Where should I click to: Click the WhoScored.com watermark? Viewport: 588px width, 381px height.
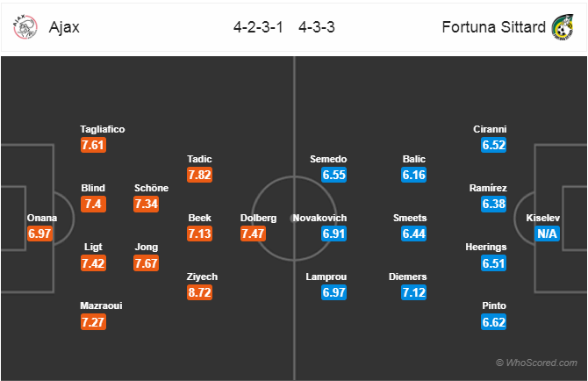tap(537, 363)
